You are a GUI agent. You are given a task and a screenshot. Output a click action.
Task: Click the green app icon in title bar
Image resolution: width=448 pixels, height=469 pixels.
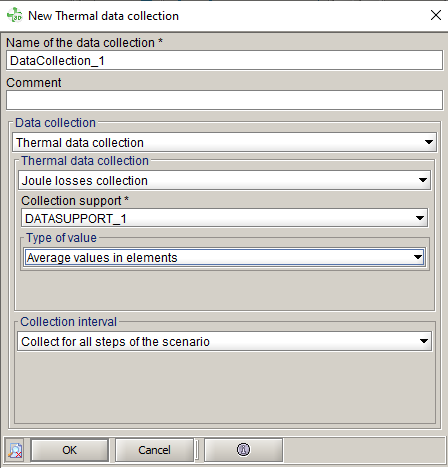(x=15, y=15)
